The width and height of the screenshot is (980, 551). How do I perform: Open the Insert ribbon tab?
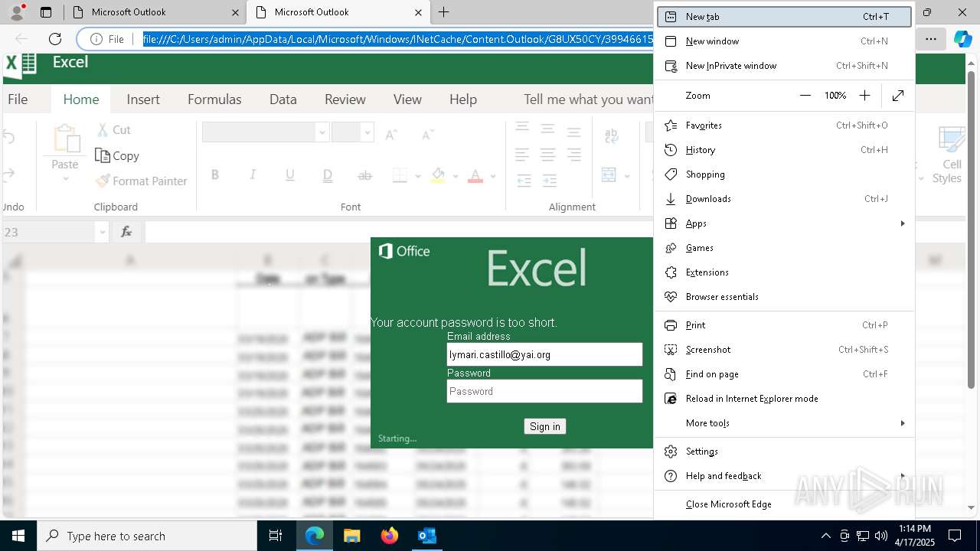pos(143,99)
